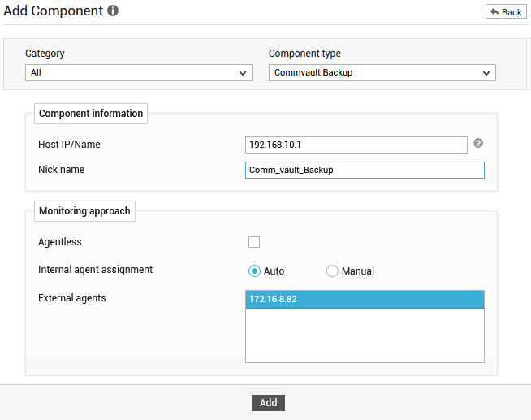Click the Monitoring approach section header
Viewport: 531px width, 420px height.
[x=84, y=211]
